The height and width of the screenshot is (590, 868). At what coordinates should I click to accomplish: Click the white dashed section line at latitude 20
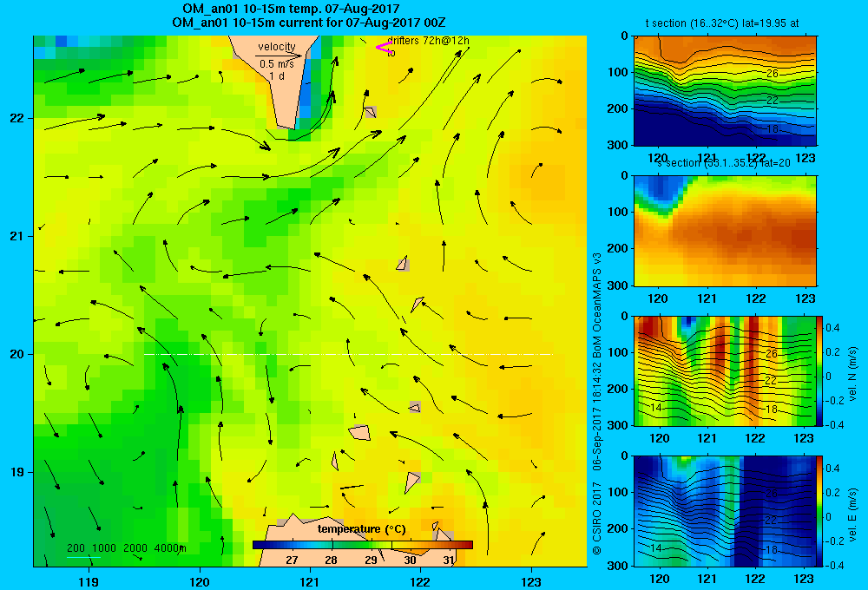(348, 354)
